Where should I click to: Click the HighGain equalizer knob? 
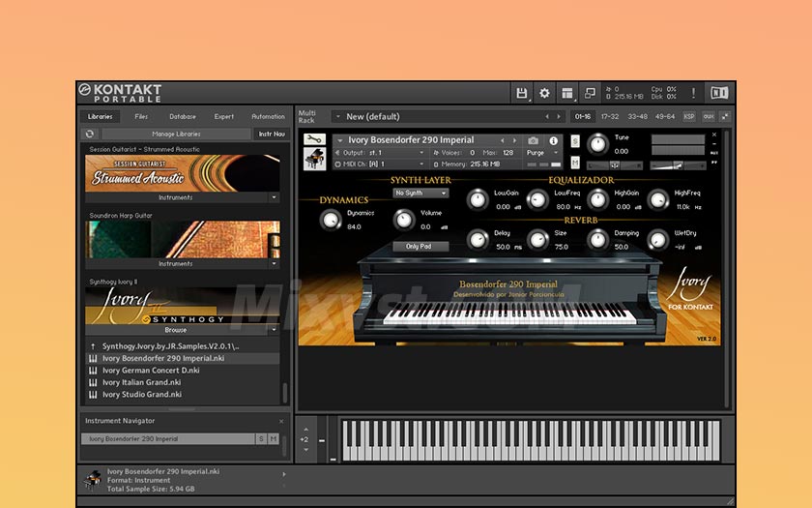tap(597, 199)
